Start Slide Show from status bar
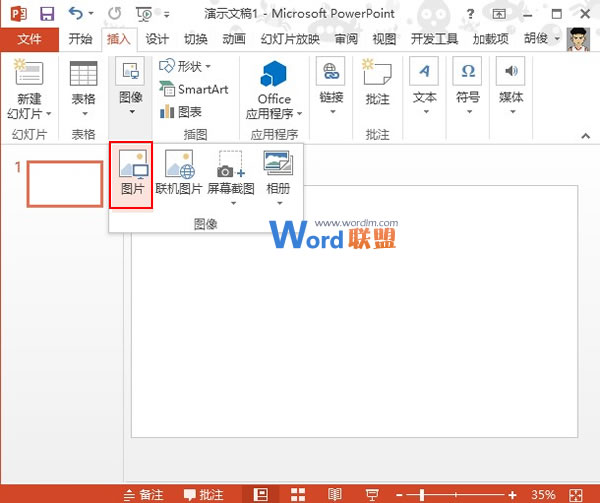This screenshot has height=503, width=600. [372, 494]
